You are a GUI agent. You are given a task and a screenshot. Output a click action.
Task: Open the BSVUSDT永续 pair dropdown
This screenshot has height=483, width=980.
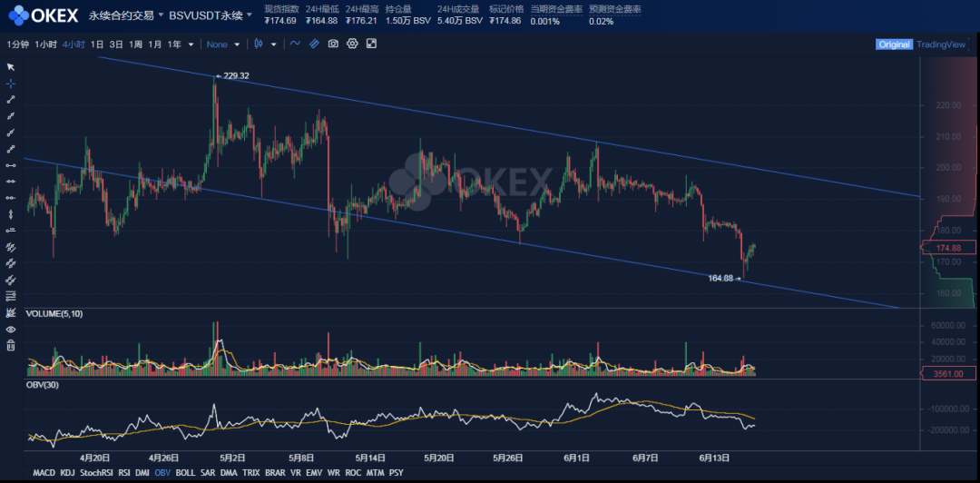click(211, 15)
